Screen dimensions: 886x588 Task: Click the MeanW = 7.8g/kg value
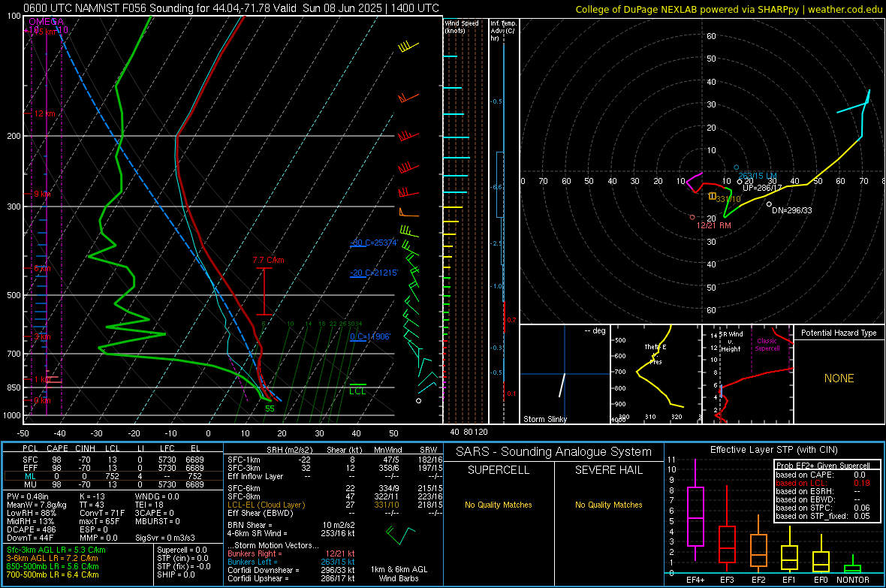[x=36, y=505]
